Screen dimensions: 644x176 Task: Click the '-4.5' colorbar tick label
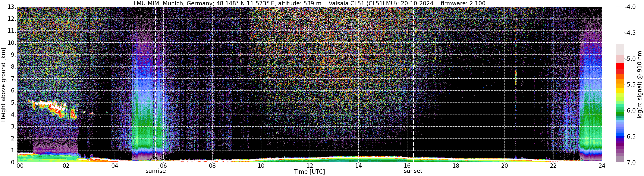click(630, 33)
